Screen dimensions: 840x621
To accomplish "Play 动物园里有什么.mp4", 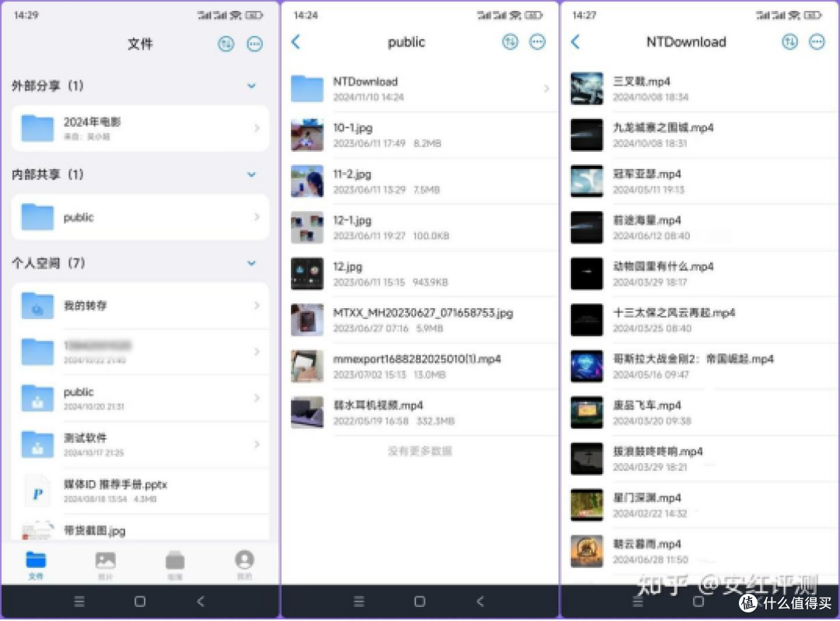I will point(700,274).
